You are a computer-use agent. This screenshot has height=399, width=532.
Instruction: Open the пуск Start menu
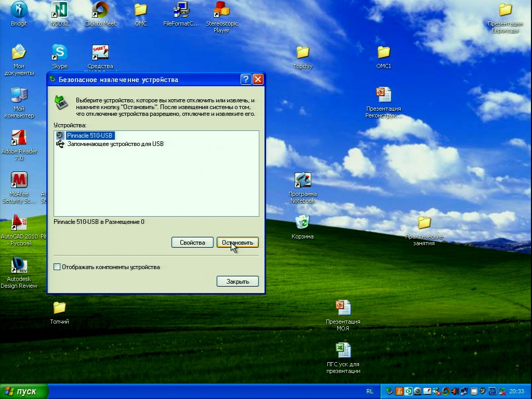click(x=24, y=391)
